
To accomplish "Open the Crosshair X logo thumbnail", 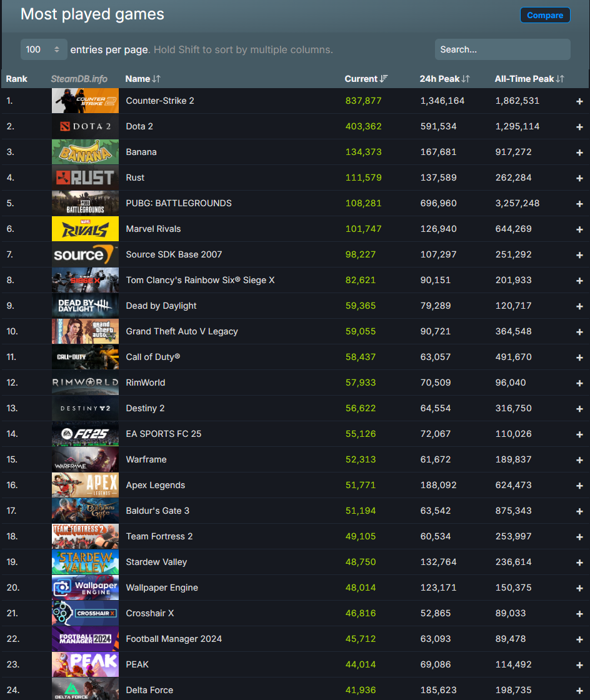I will (x=85, y=613).
